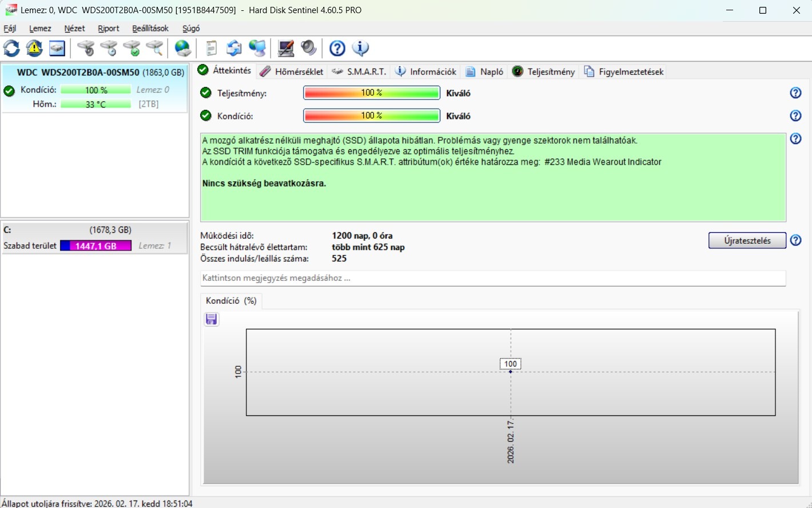Click the Kattintson megjegyzés megadásához comment field
This screenshot has height=508, width=812.
(x=493, y=278)
